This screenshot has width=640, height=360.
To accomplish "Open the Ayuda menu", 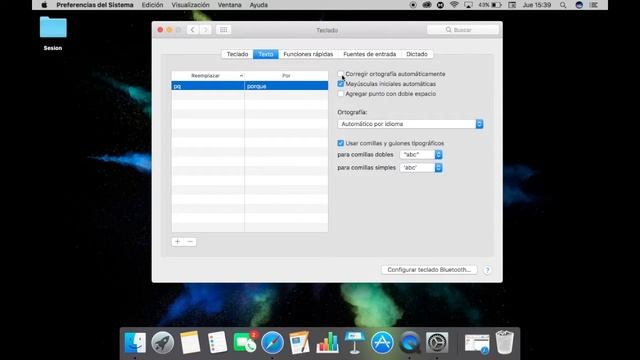I will point(258,5).
